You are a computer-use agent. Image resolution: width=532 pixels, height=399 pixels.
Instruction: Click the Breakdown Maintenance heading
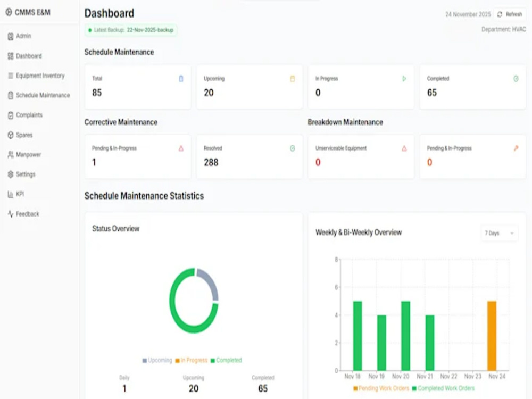pos(345,122)
